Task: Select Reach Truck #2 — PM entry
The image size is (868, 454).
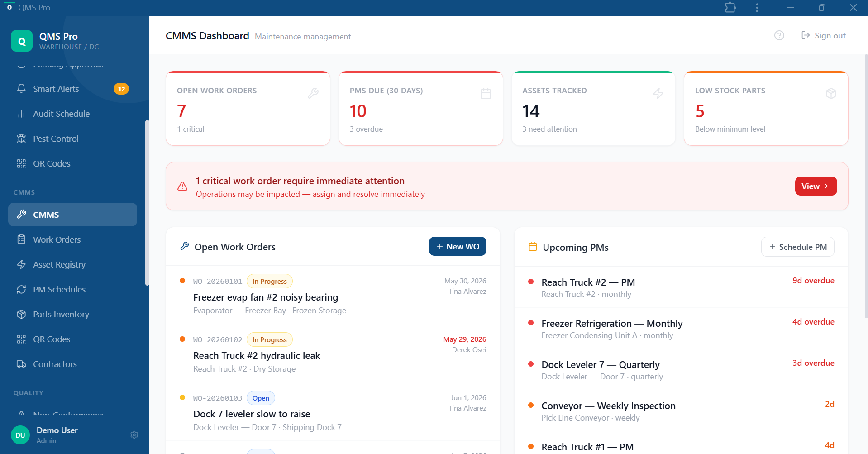Action: [x=681, y=287]
